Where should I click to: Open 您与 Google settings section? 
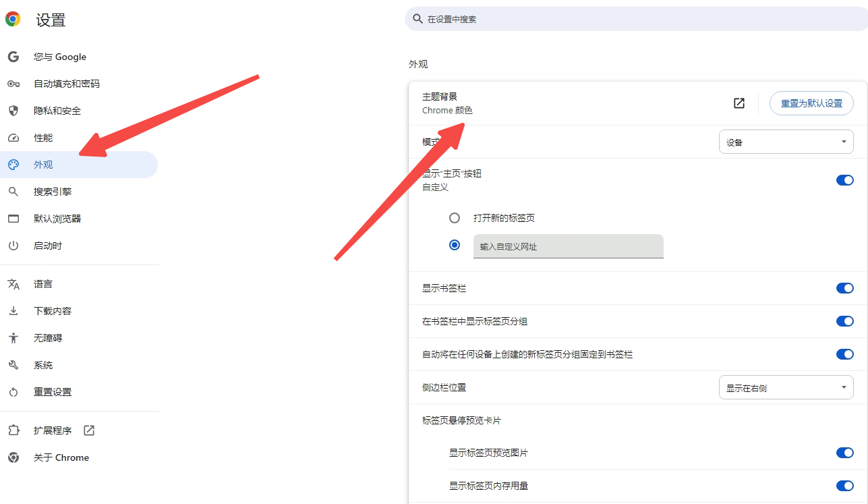(79, 57)
